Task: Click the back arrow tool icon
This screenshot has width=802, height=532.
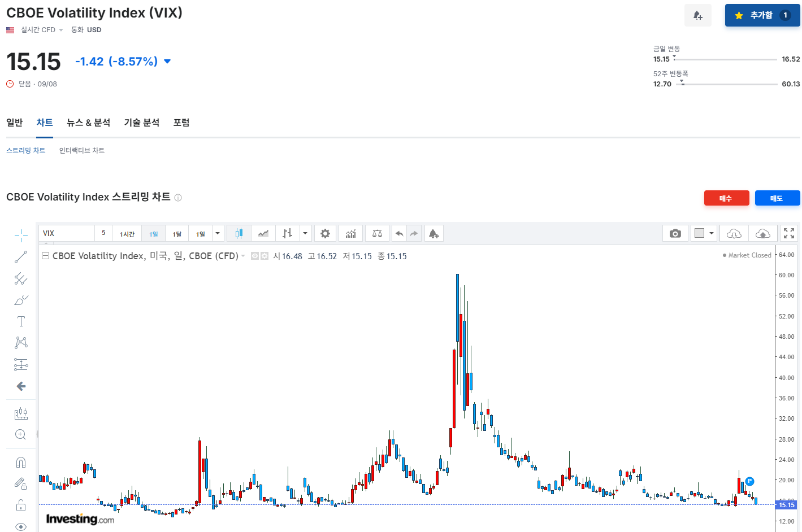Action: click(21, 386)
